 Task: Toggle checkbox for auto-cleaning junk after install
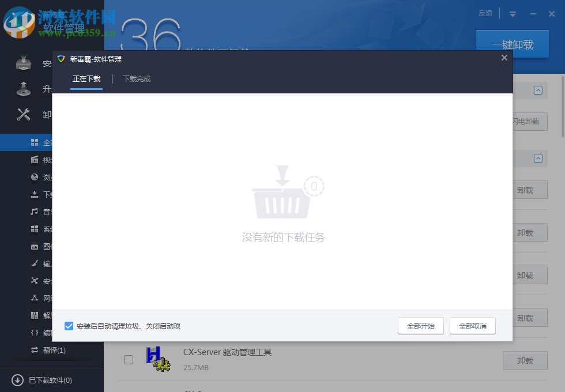coord(70,326)
